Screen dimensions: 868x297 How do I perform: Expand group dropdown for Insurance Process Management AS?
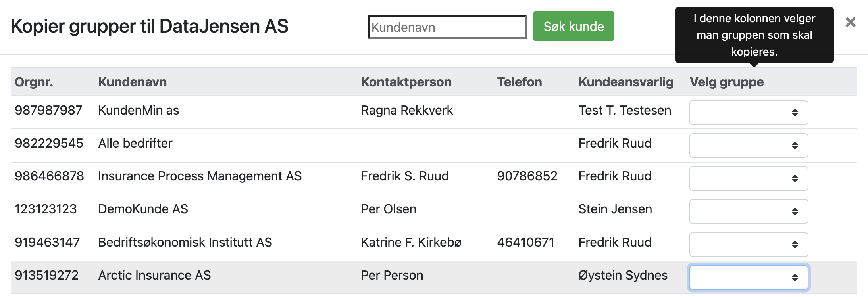click(x=749, y=178)
